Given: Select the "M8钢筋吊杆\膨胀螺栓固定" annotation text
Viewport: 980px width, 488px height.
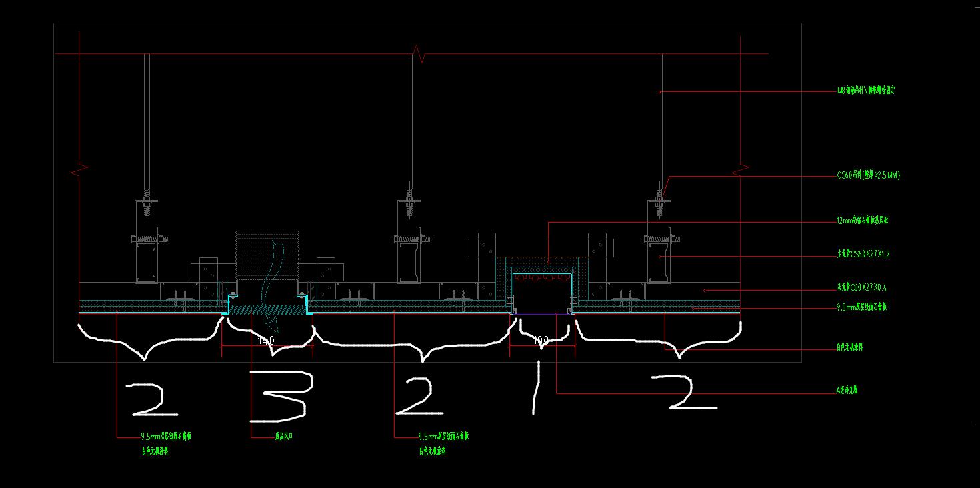Looking at the screenshot, I should (865, 91).
